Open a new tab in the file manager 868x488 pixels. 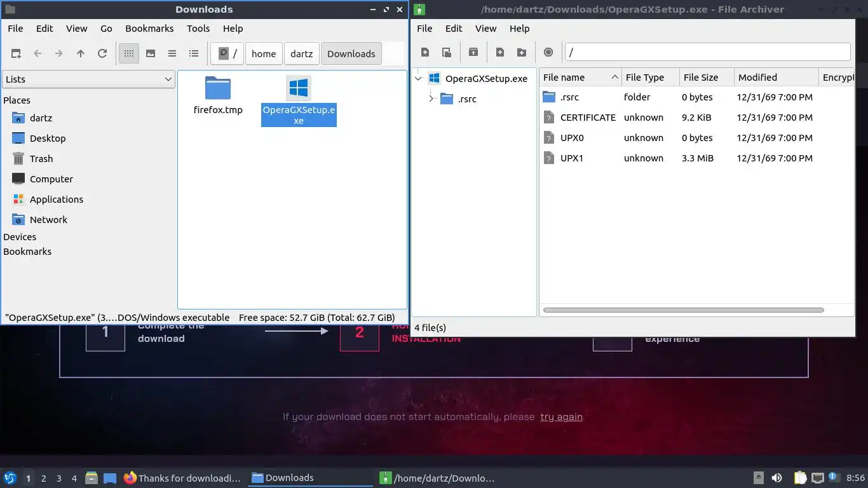pyautogui.click(x=16, y=53)
